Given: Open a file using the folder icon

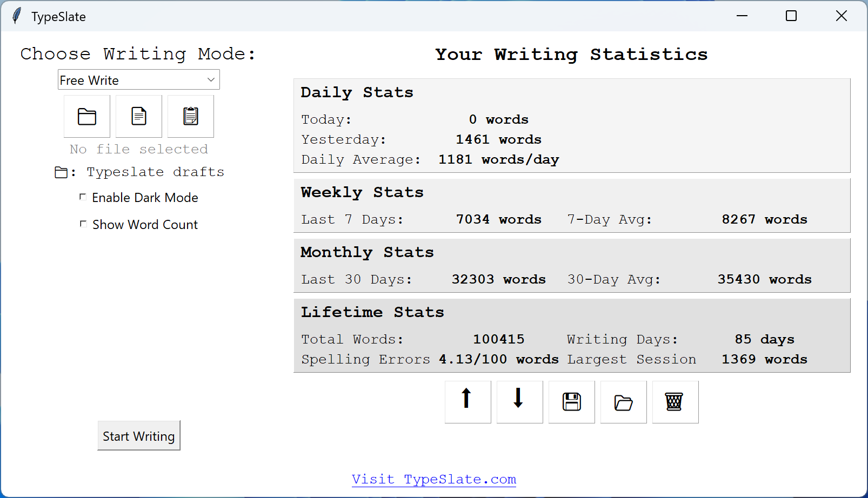Looking at the screenshot, I should 86,116.
